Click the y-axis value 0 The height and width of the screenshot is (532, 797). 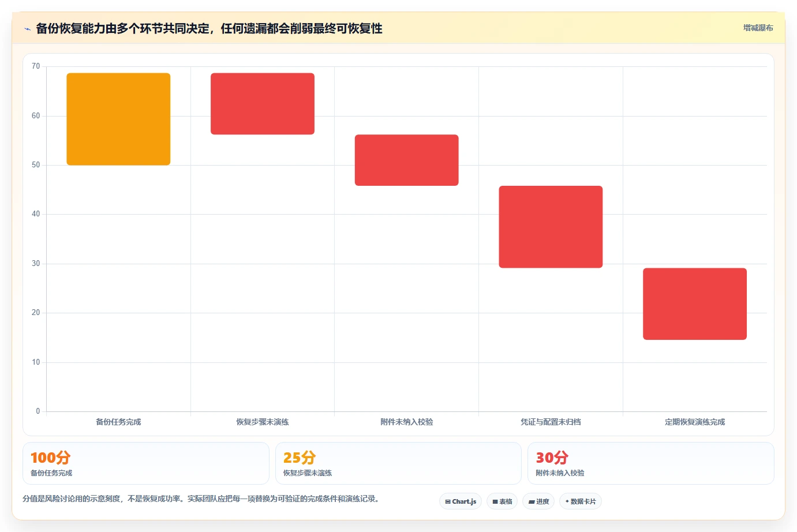[38, 411]
